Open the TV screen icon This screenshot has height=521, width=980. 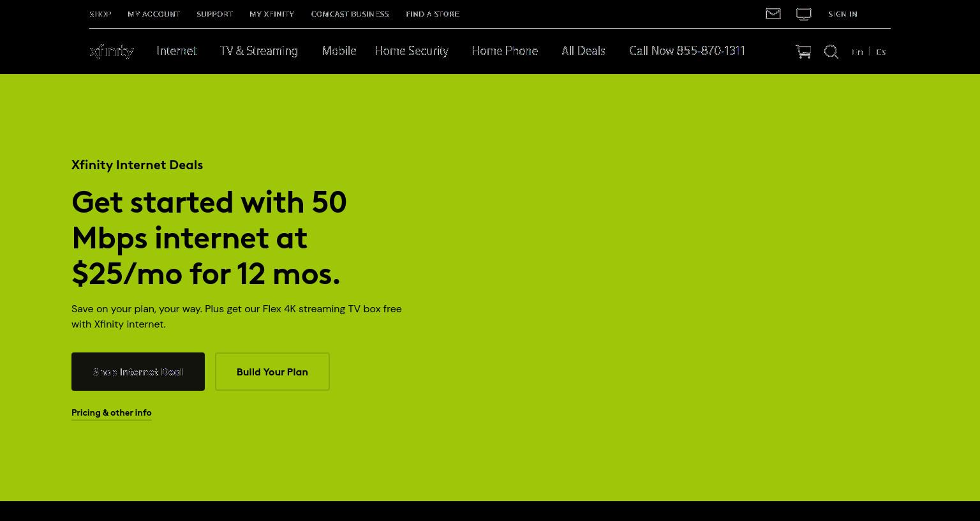pos(804,14)
